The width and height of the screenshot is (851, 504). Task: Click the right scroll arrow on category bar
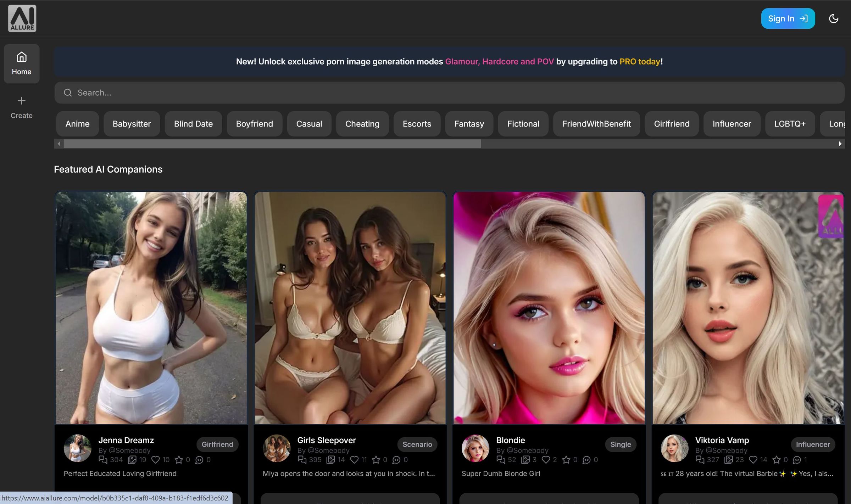pyautogui.click(x=840, y=144)
